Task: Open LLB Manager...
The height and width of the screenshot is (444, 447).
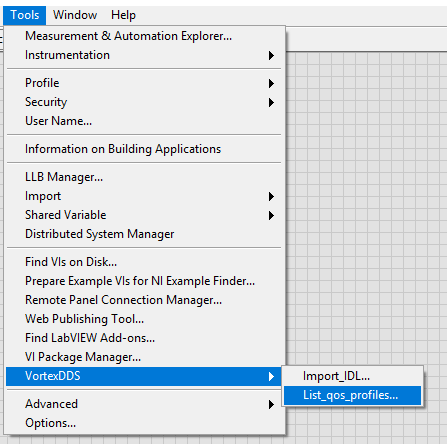Action: (x=144, y=177)
